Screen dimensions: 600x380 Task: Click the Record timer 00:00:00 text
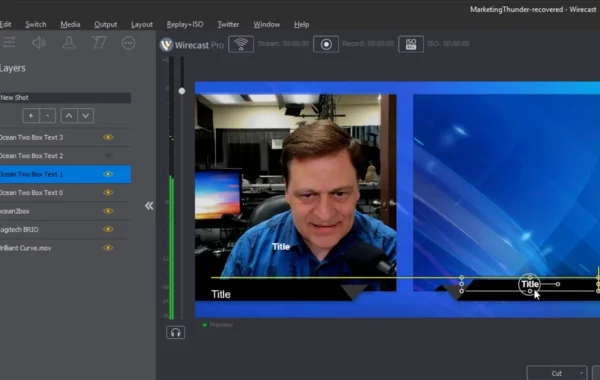tap(368, 44)
